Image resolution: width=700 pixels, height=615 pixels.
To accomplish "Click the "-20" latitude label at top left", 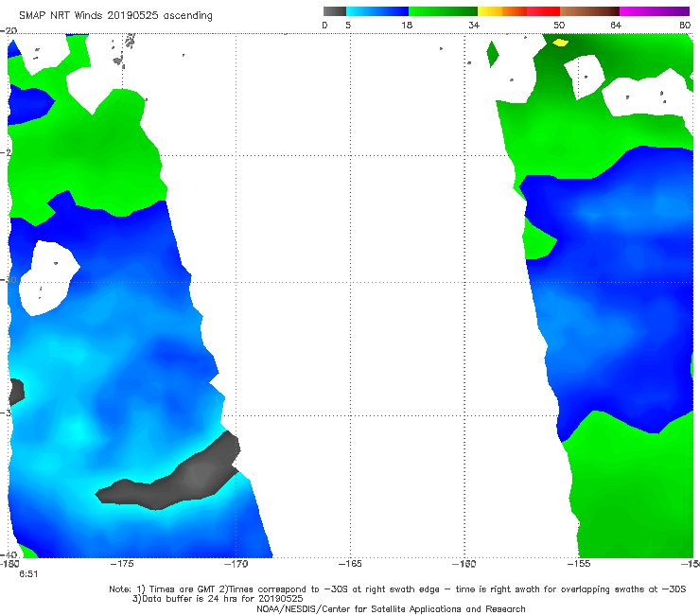I will click(9, 31).
